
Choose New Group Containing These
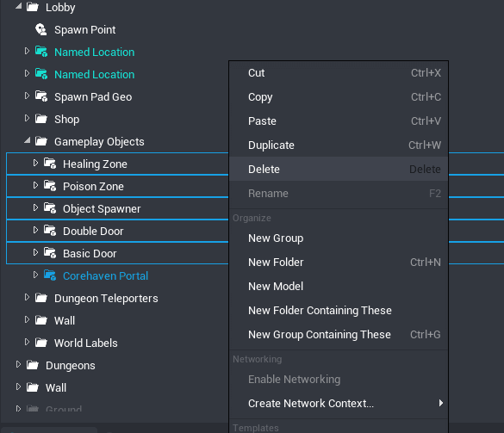[x=339, y=334]
